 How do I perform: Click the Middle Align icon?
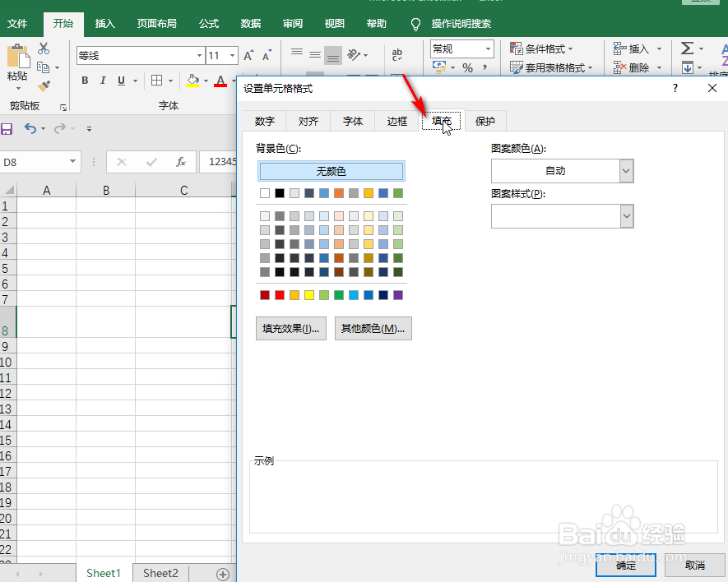point(315,55)
